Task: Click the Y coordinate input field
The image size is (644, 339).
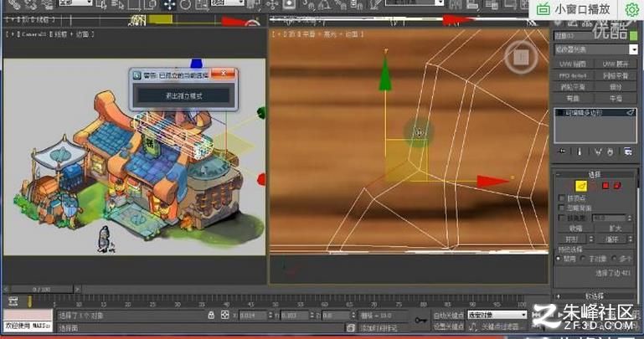Action: coord(295,316)
